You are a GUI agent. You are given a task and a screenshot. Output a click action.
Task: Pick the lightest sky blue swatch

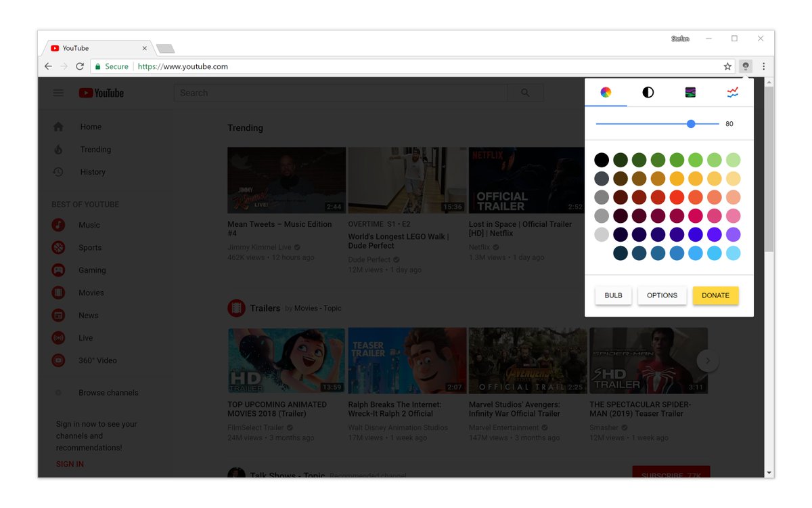click(x=734, y=253)
